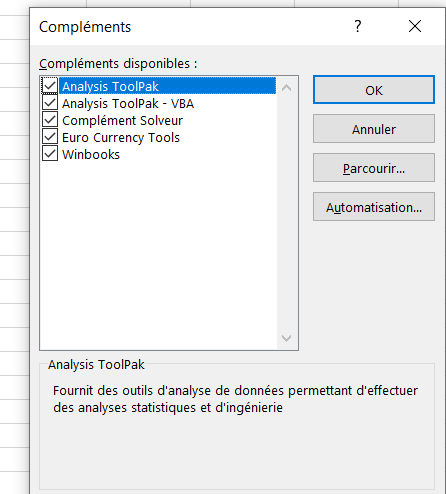The width and height of the screenshot is (446, 494).
Task: Select Euro Currency Tools in list
Action: point(121,137)
